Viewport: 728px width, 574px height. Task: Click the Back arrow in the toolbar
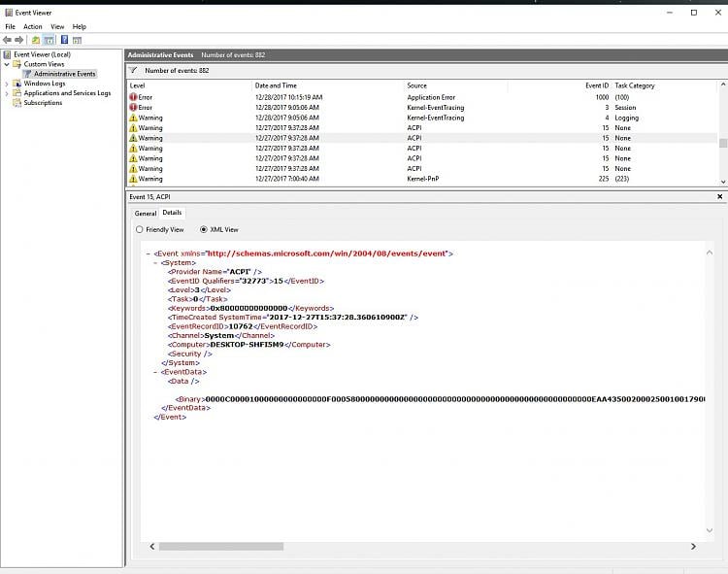click(8, 40)
